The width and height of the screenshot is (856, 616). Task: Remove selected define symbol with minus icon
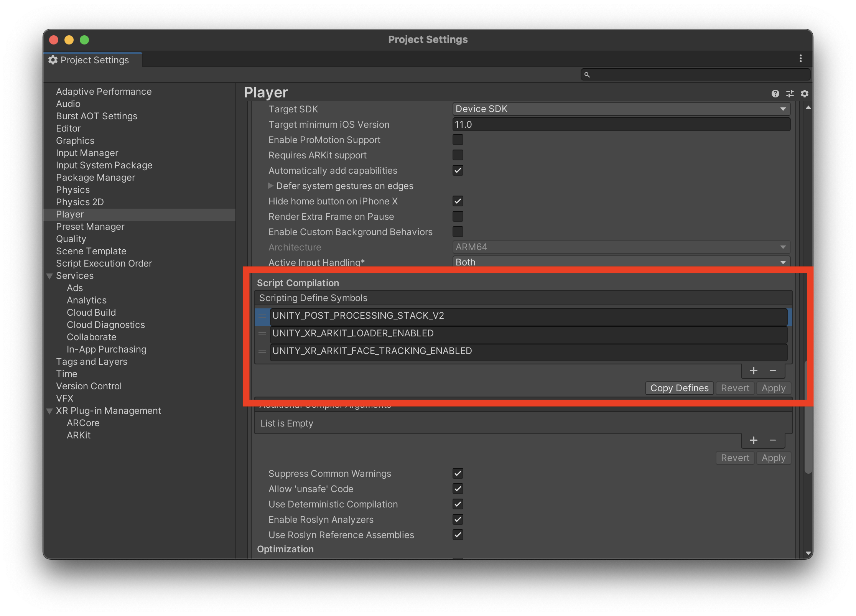coord(772,371)
